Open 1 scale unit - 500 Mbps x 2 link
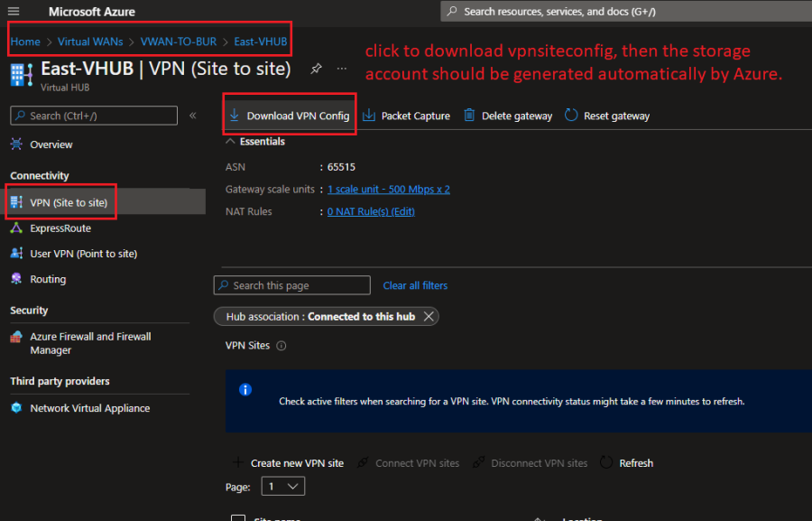The image size is (812, 521). click(388, 190)
